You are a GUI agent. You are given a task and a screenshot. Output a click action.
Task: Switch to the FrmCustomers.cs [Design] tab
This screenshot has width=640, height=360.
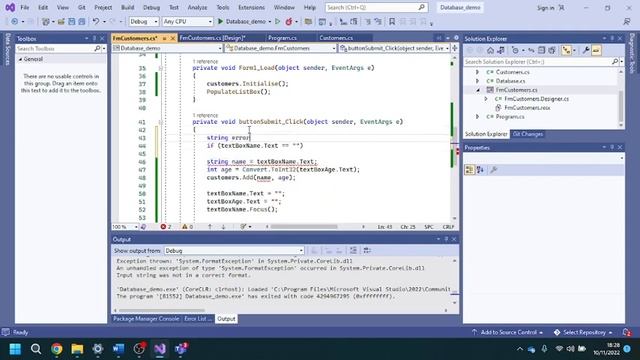coord(212,38)
